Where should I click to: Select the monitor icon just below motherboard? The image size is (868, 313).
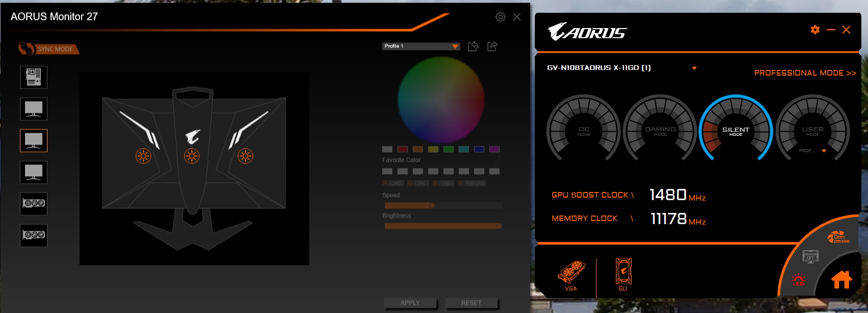[x=34, y=109]
